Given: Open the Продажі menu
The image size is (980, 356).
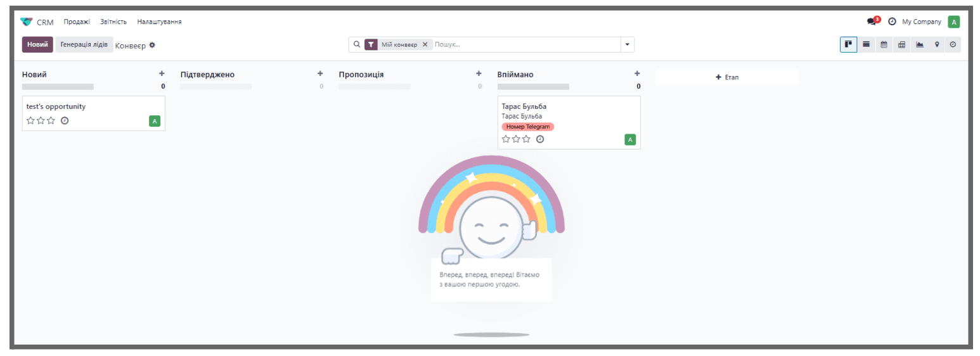Looking at the screenshot, I should (77, 22).
